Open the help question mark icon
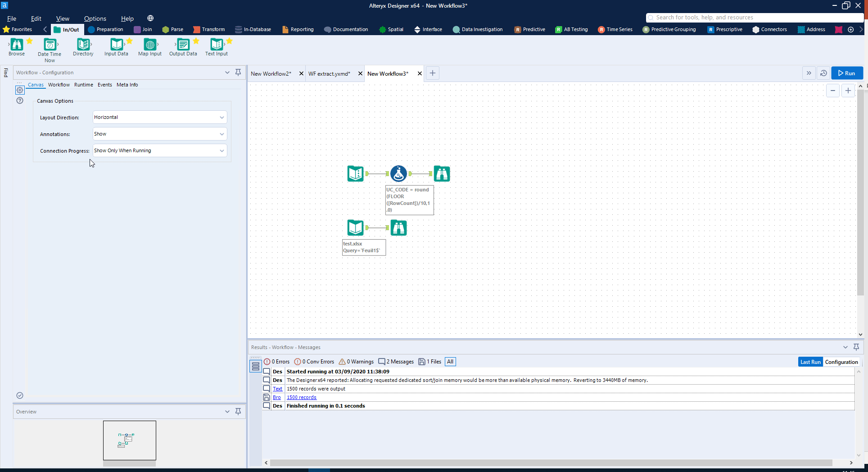 [x=20, y=100]
